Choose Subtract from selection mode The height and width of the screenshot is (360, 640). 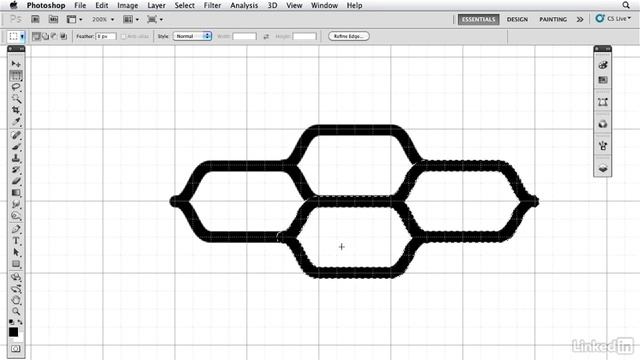[x=54, y=36]
